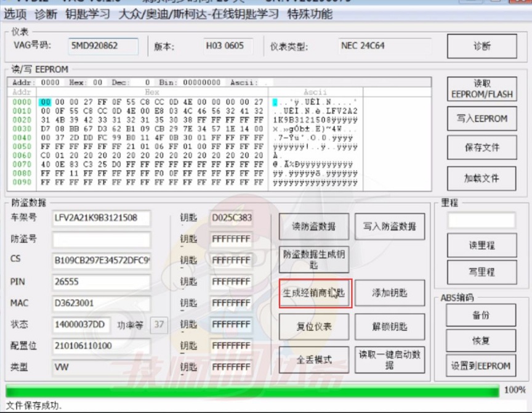Click the 读里程 button
Image resolution: width=532 pixels, height=413 pixels.
(482, 245)
